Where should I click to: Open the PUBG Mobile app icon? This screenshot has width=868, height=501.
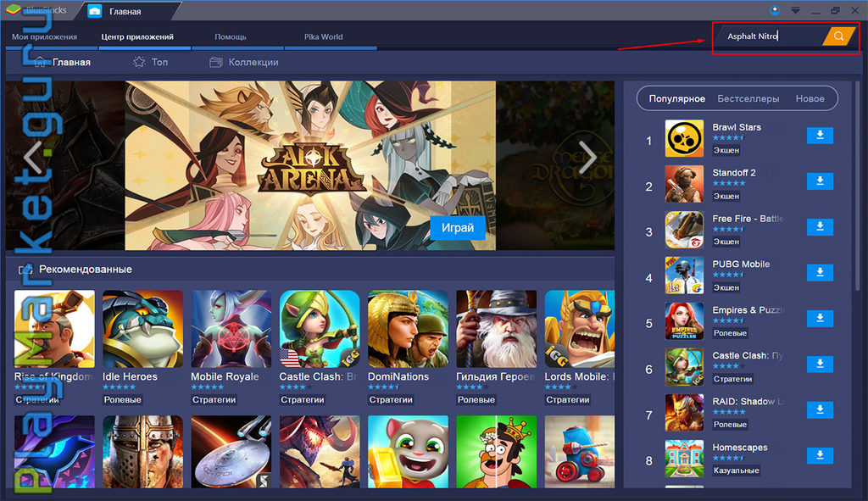[x=684, y=276]
